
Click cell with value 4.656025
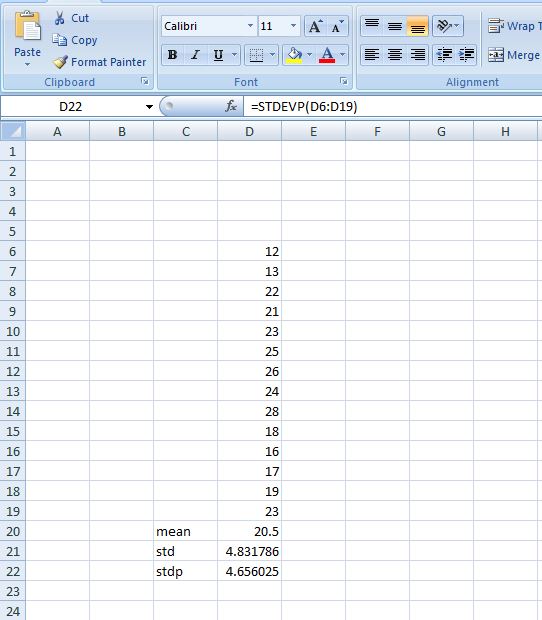249,571
